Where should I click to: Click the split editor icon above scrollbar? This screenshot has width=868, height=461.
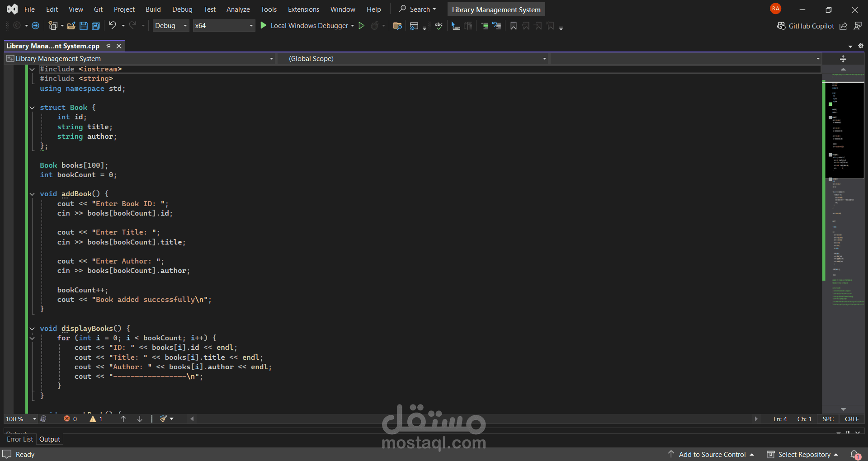(843, 59)
